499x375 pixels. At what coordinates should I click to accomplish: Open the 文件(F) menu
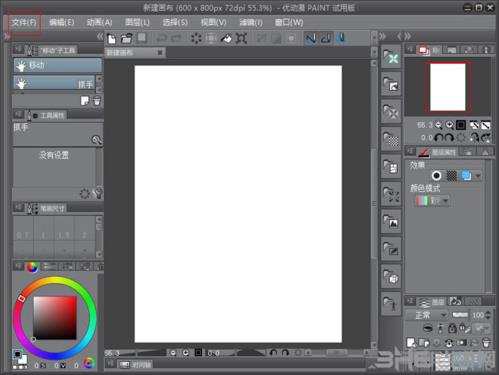[24, 23]
